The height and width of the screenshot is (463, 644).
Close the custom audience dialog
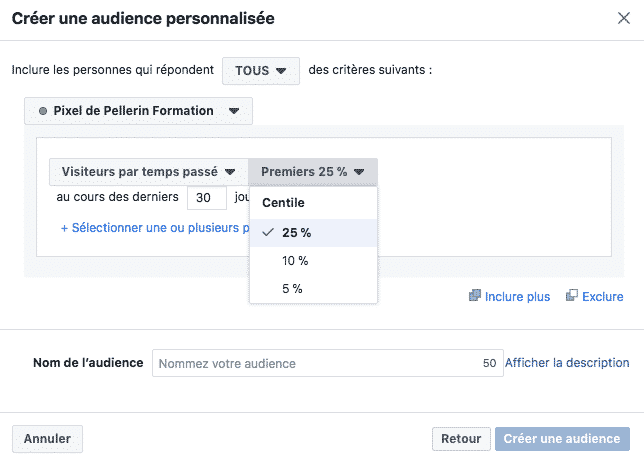625,18
